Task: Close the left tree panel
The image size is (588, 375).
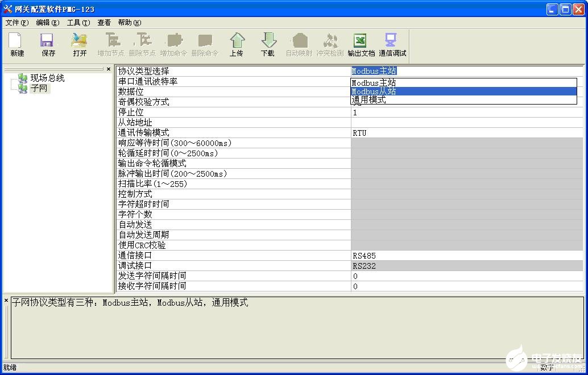Action: point(109,69)
